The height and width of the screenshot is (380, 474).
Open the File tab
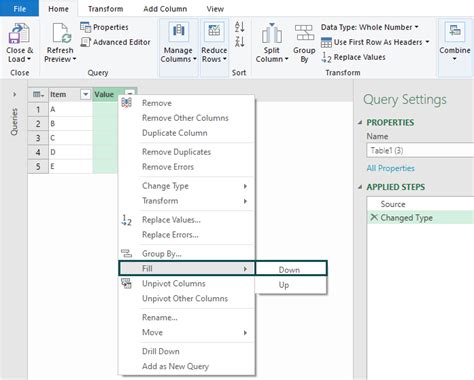pyautogui.click(x=19, y=9)
